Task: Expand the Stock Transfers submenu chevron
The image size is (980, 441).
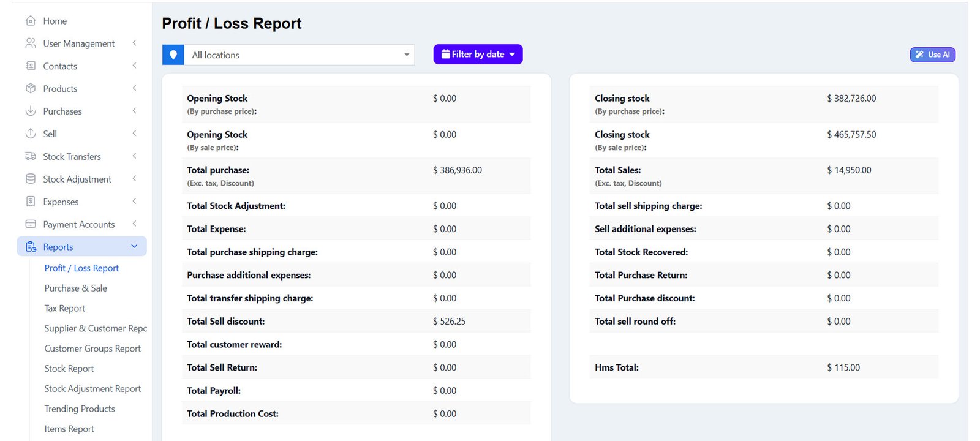Action: pyautogui.click(x=134, y=157)
